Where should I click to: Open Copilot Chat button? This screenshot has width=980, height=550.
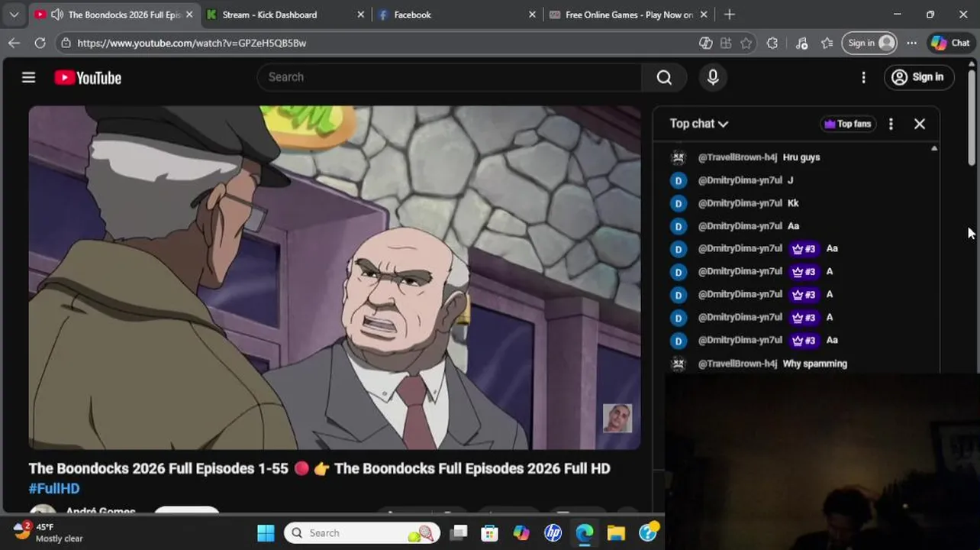[x=949, y=43]
